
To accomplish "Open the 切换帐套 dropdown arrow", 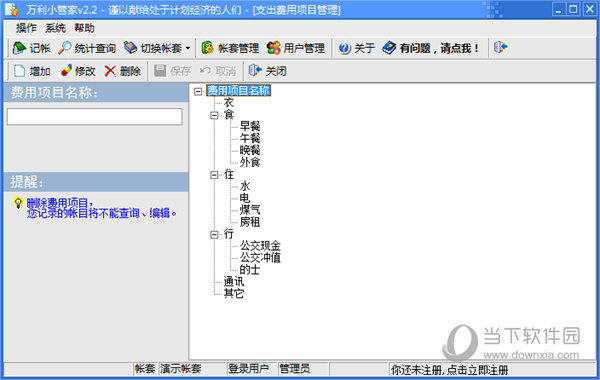I will pyautogui.click(x=188, y=48).
